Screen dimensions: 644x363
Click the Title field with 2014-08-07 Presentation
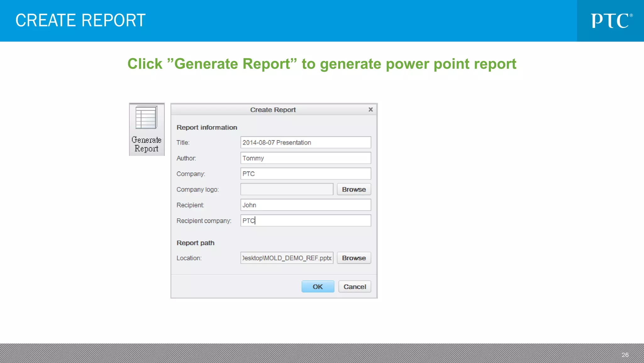pos(306,142)
